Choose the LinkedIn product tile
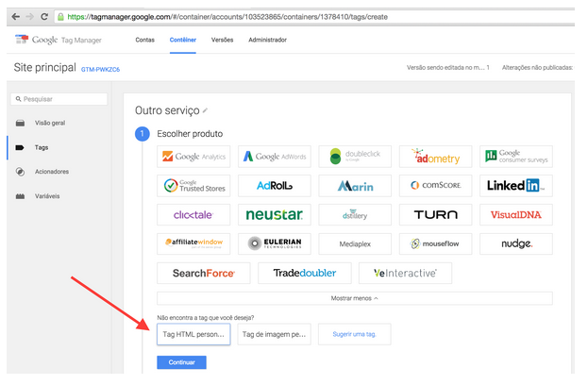Screen dimensions: 588x385 coord(516,186)
